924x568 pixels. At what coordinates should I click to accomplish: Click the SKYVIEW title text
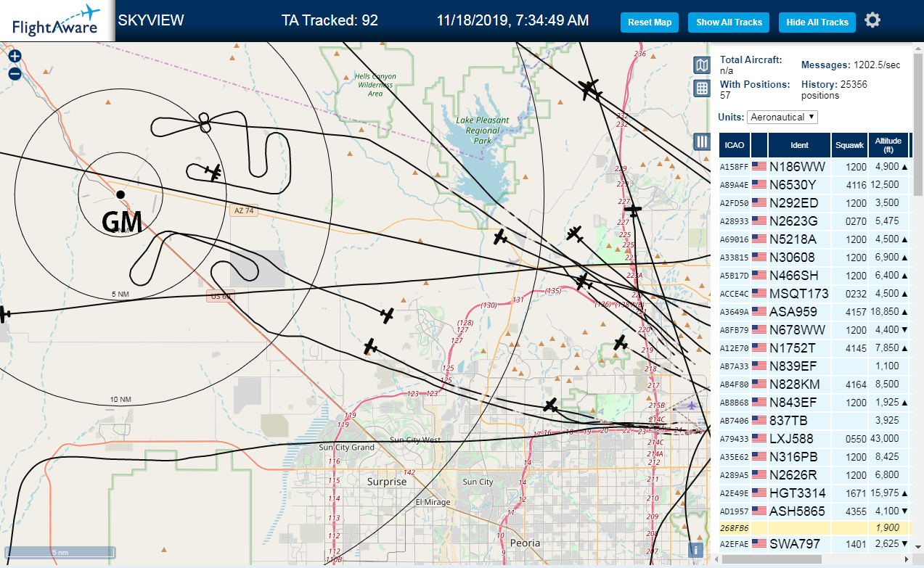151,20
